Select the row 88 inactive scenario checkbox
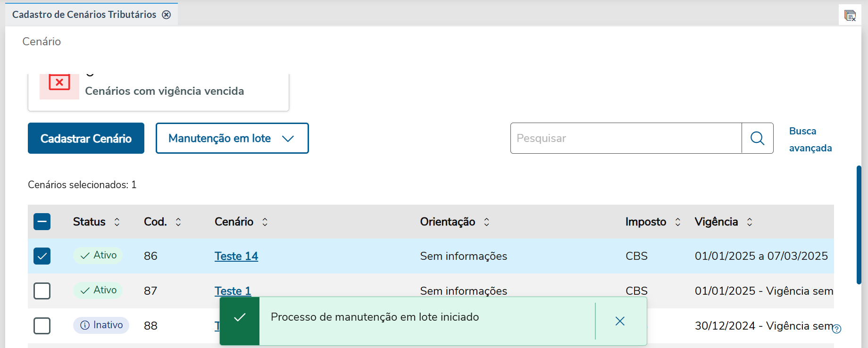 click(x=42, y=326)
